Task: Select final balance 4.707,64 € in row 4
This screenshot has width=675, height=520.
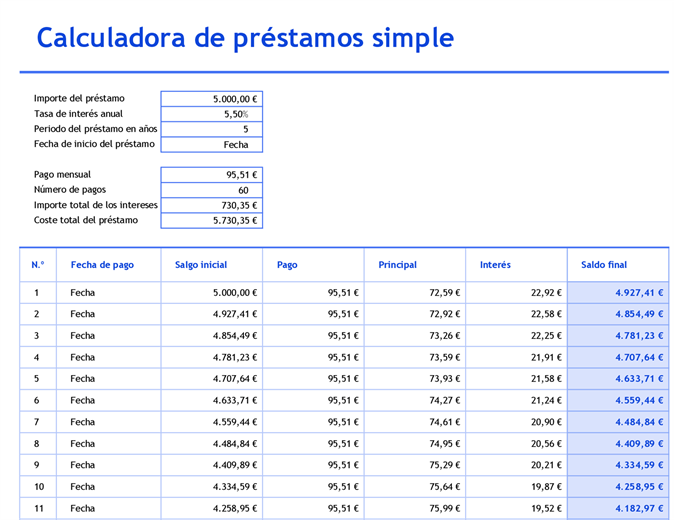Action: (618, 357)
